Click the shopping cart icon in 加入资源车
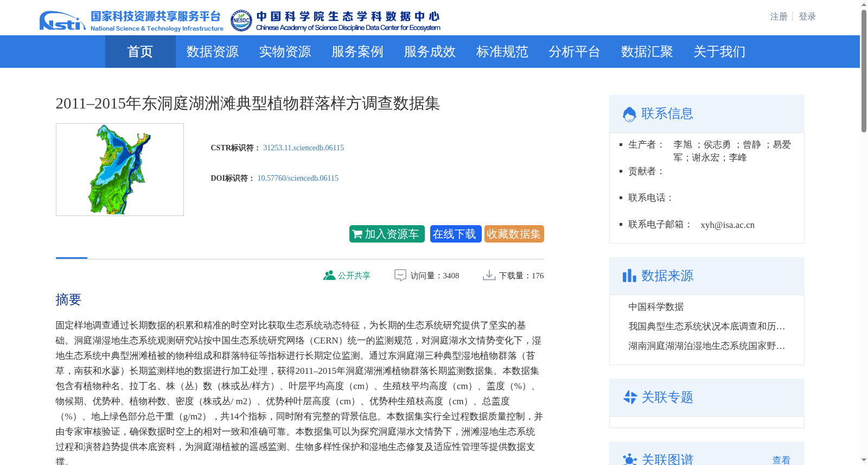Screen dimensions: 868x465 pyautogui.click(x=357, y=234)
